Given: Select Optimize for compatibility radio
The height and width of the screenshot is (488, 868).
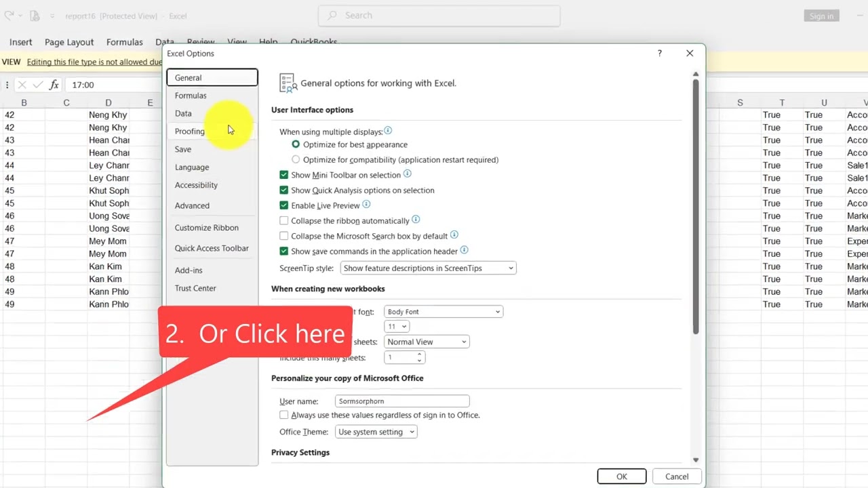Looking at the screenshot, I should click(296, 159).
